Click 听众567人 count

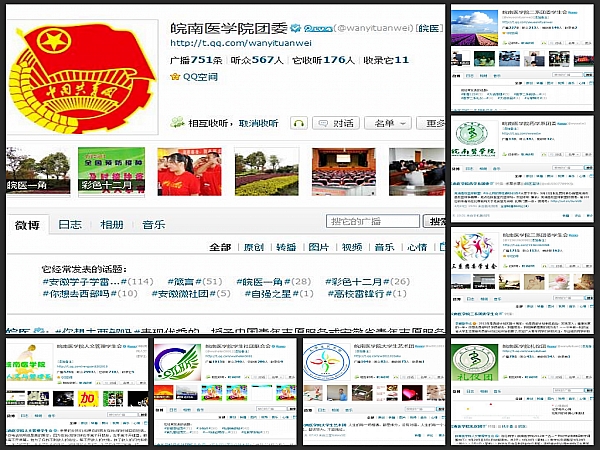pos(257,60)
